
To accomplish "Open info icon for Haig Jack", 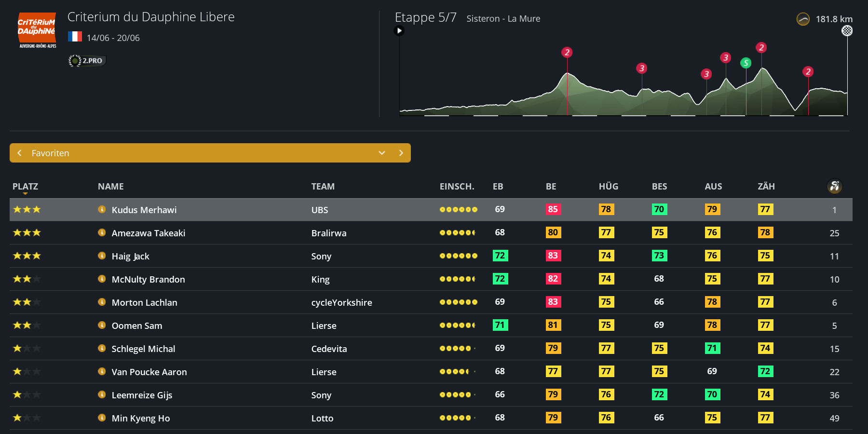I will (102, 256).
